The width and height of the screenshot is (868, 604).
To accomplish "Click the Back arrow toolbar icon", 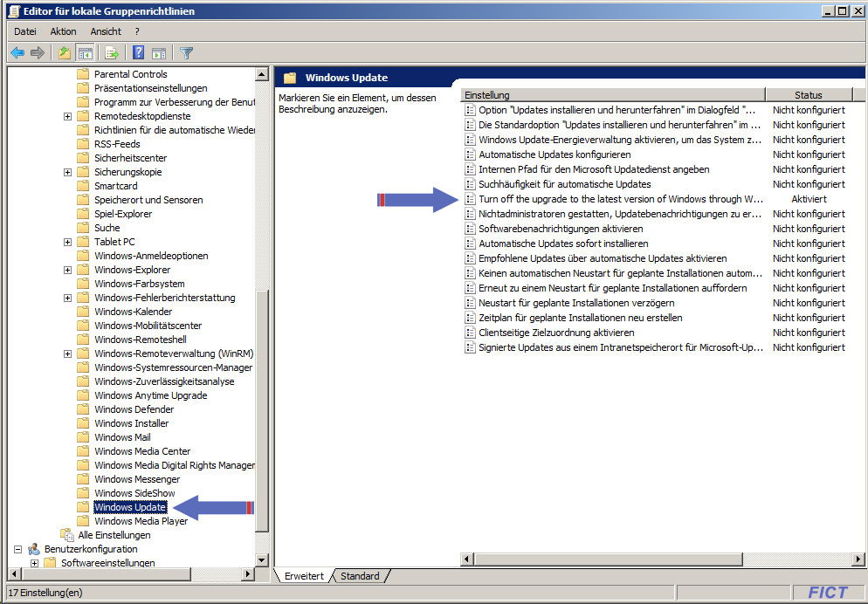I will (17, 53).
